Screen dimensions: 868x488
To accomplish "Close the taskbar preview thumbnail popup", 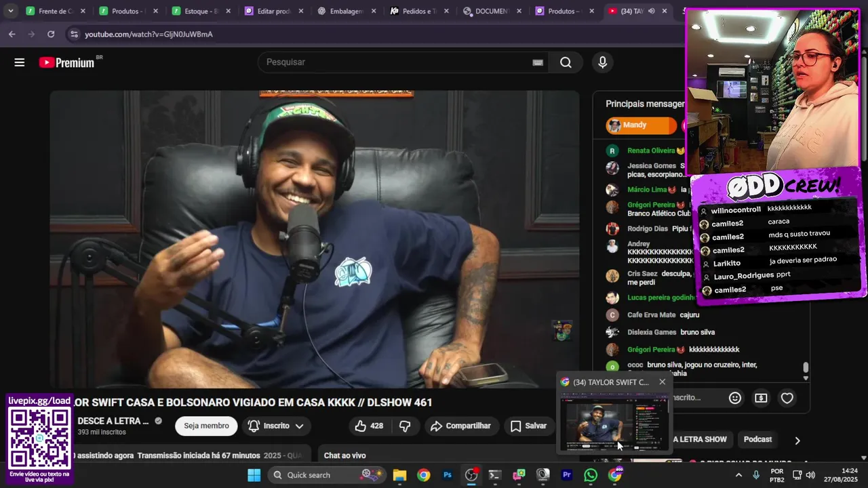I will pos(663,382).
